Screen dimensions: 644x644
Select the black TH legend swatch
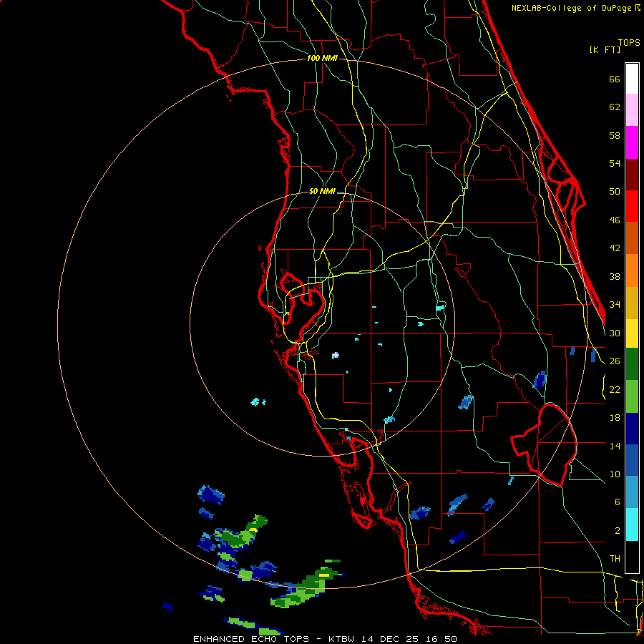tap(632, 557)
